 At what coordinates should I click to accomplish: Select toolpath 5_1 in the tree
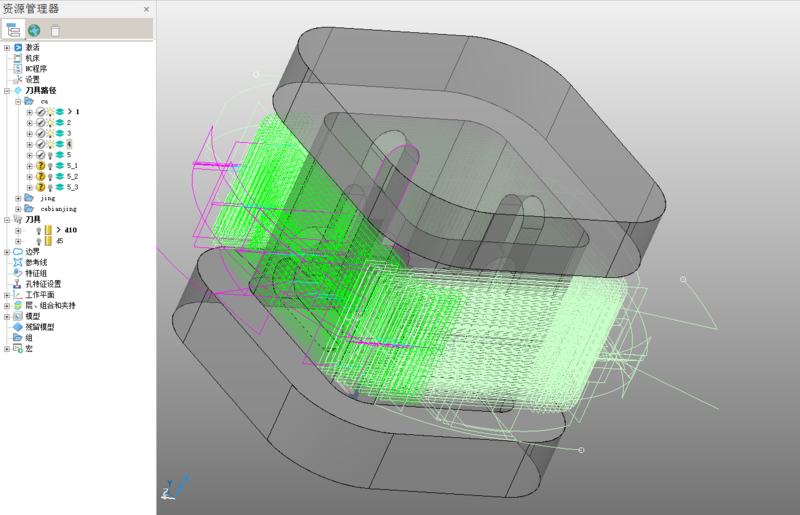(72, 166)
